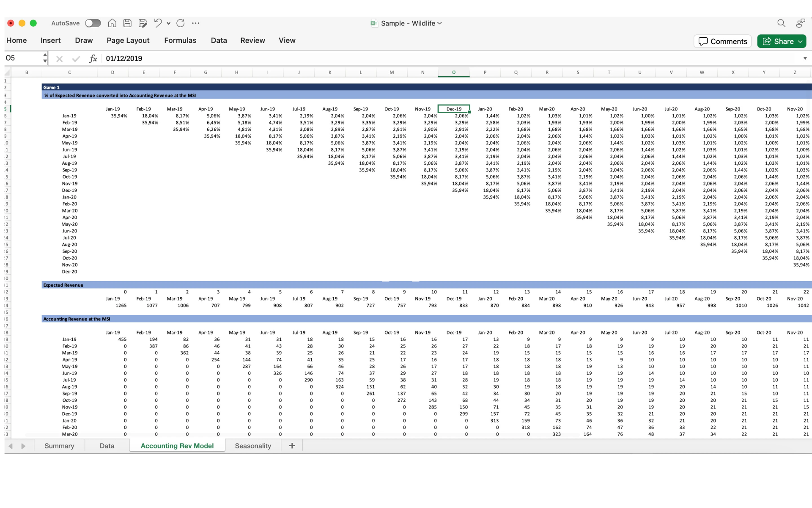
Task: Click the Save As edit icon
Action: pos(143,23)
